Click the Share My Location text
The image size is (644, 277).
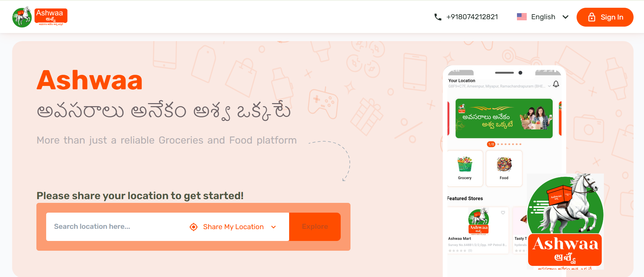pos(233,227)
